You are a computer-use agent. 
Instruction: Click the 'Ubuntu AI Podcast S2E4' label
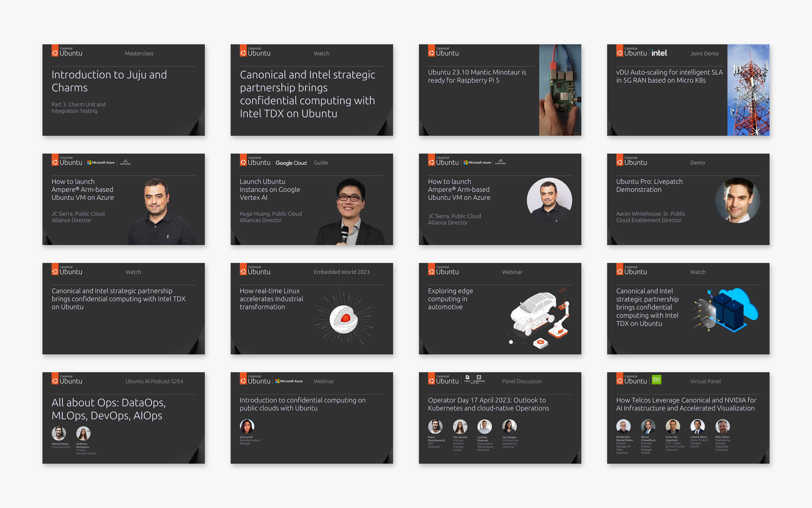(154, 381)
